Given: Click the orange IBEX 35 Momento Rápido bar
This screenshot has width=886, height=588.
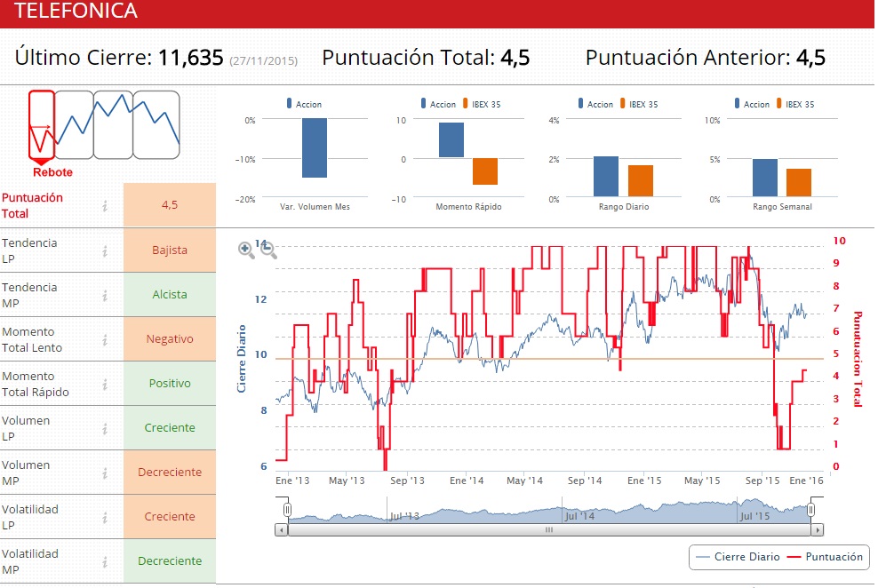Looking at the screenshot, I should (485, 171).
